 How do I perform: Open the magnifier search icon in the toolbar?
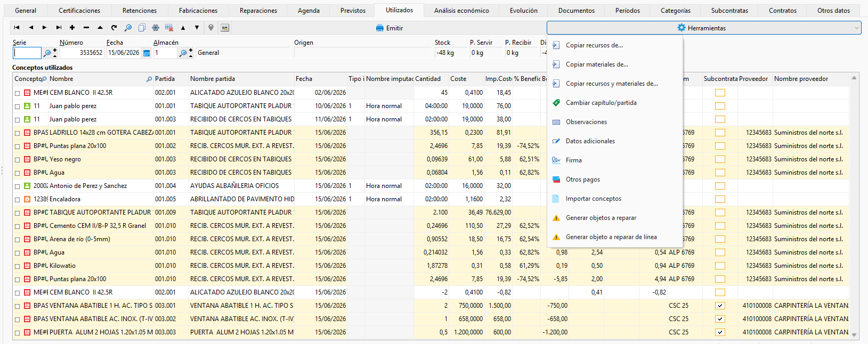click(x=128, y=28)
